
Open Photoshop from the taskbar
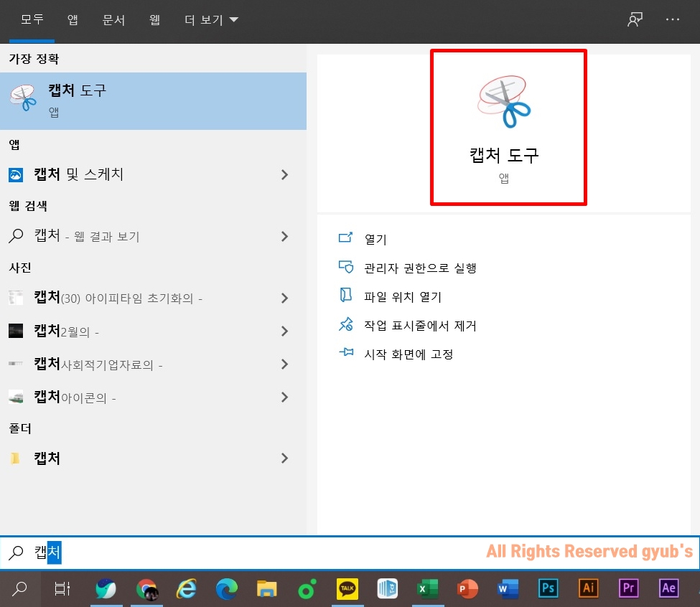pos(549,588)
